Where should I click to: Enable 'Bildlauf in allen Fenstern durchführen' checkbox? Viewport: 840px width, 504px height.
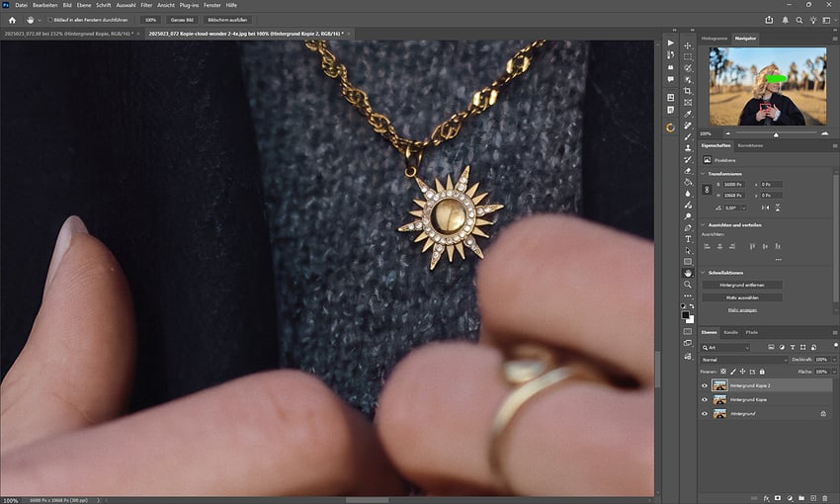[50, 20]
